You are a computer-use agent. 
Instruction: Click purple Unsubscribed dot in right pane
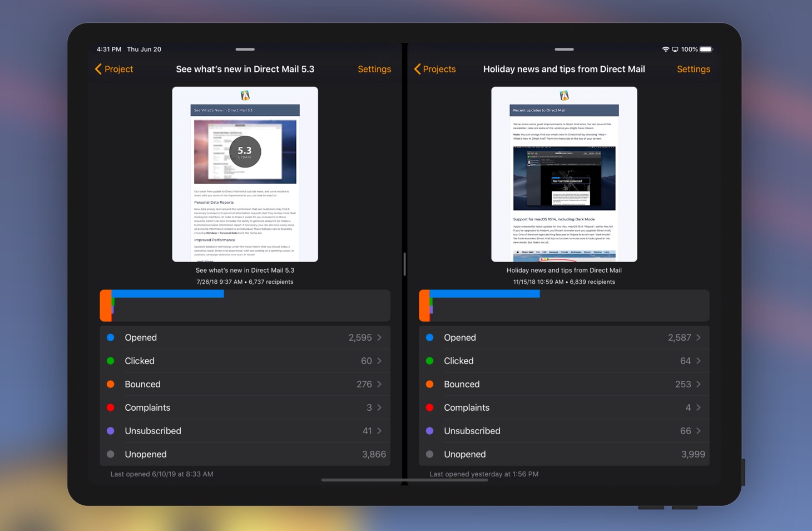[x=430, y=431]
